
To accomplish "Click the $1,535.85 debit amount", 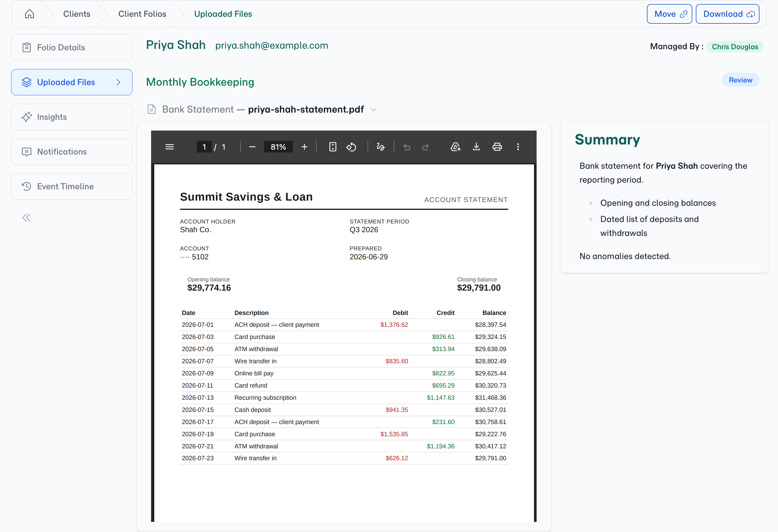I will click(x=394, y=434).
